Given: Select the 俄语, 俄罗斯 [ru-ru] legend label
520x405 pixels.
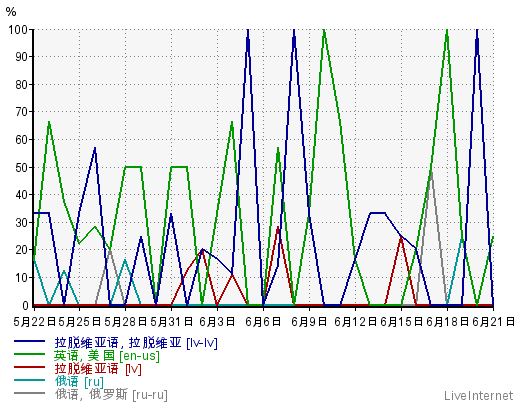Looking at the screenshot, I should click(x=111, y=395).
